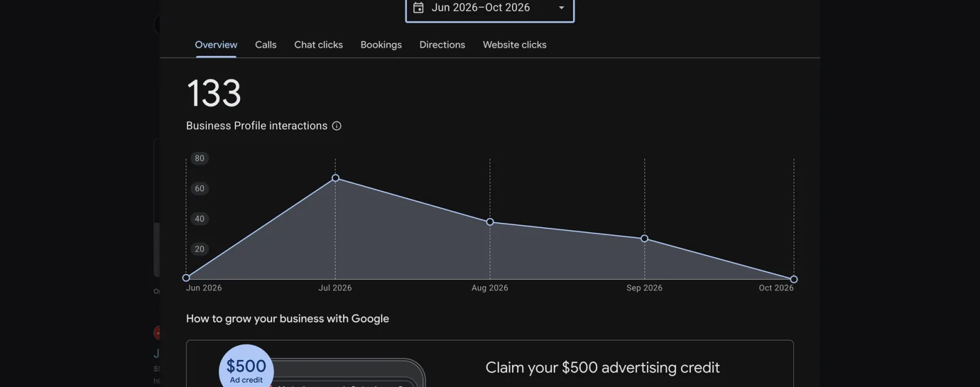Viewport: 980px width, 387px height.
Task: Go to the Bookings tab
Action: [381, 45]
